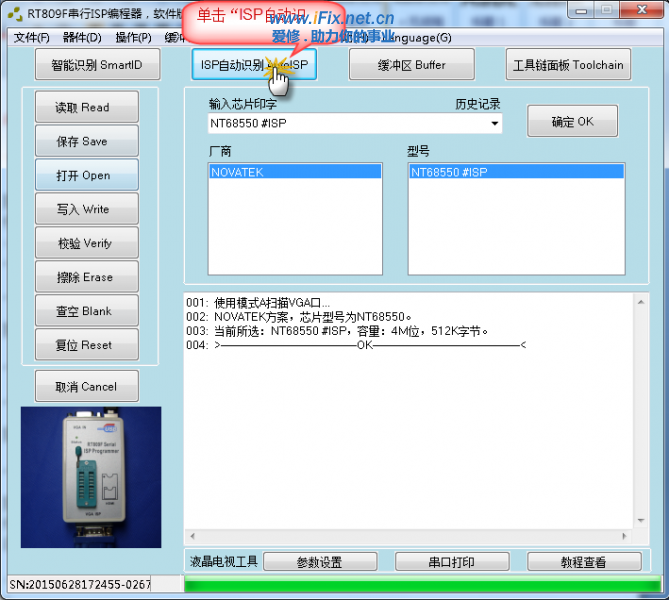Screen dimensions: 669x600
Task: Click the green progress bar at bottom
Action: 422,584
